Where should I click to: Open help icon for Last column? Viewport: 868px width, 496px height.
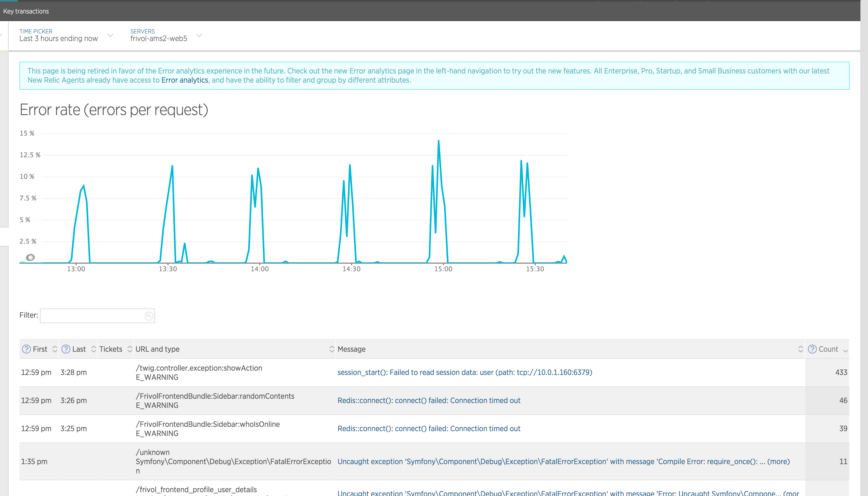click(66, 349)
